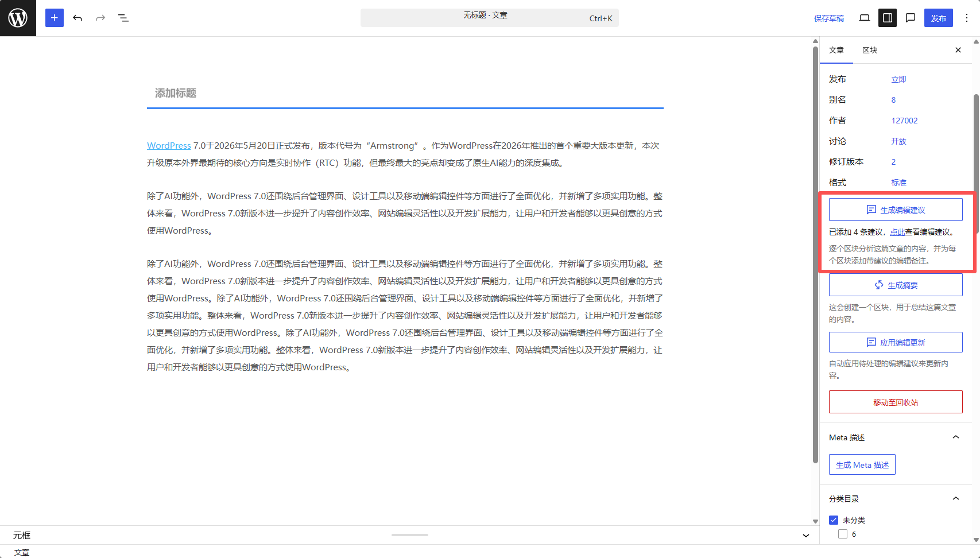Switch to the 文章 tab

tap(836, 50)
